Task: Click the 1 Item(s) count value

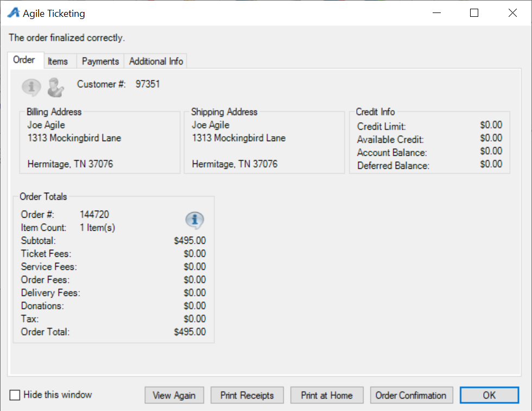Action: 97,227
